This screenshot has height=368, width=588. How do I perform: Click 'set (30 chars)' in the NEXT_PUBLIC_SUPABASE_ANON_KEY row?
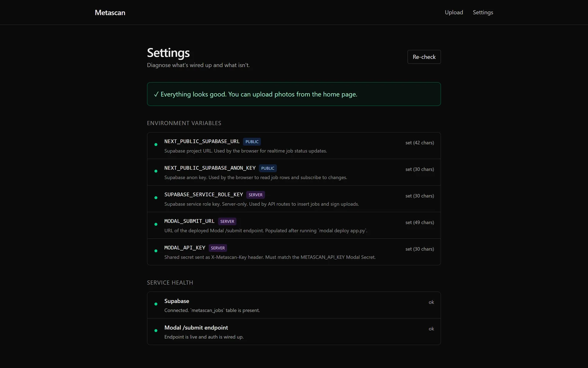(x=420, y=169)
